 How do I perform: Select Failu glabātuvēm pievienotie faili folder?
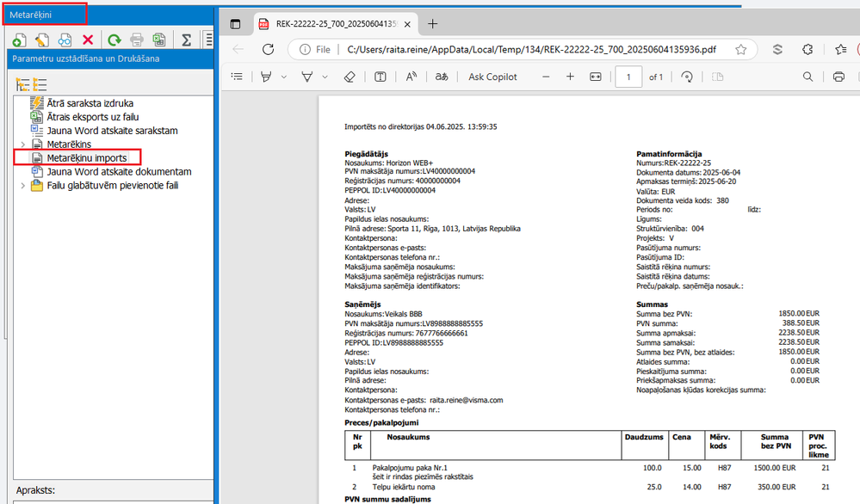113,185
